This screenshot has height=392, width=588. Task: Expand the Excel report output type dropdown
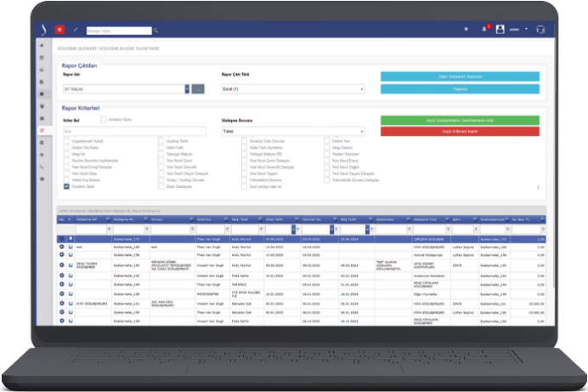291,88
